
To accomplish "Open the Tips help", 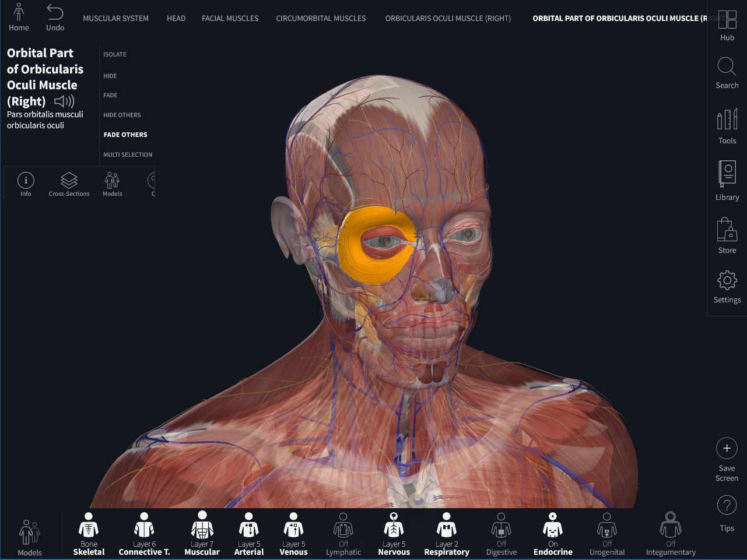I will (x=727, y=513).
